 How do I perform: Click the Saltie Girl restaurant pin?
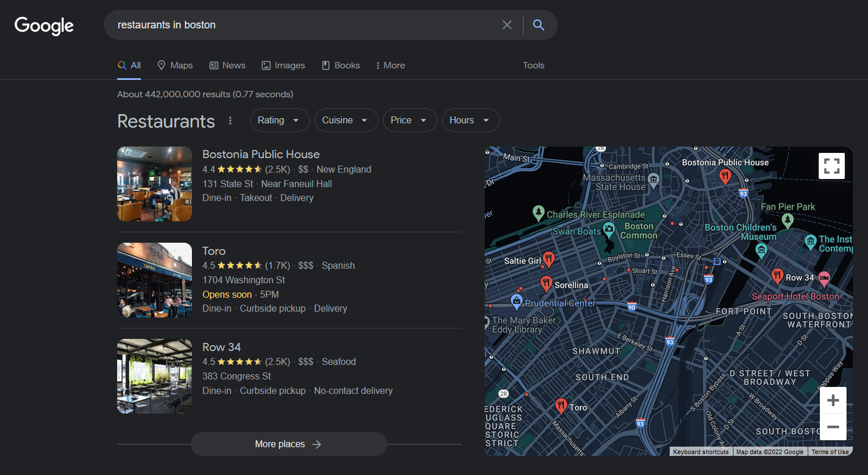549,259
